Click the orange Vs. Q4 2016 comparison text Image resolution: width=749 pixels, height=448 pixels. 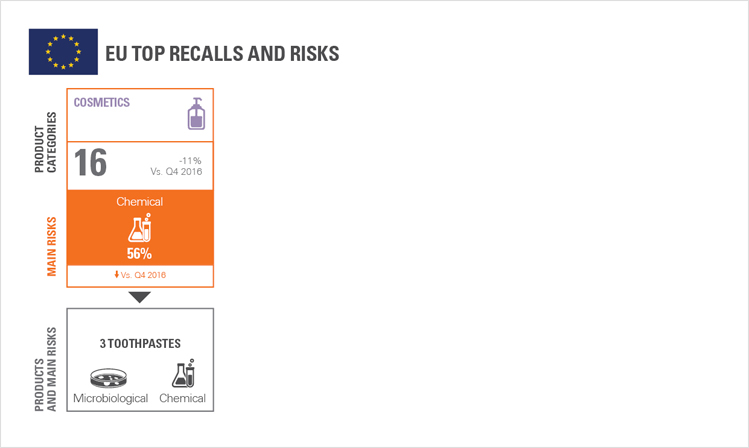[143, 275]
